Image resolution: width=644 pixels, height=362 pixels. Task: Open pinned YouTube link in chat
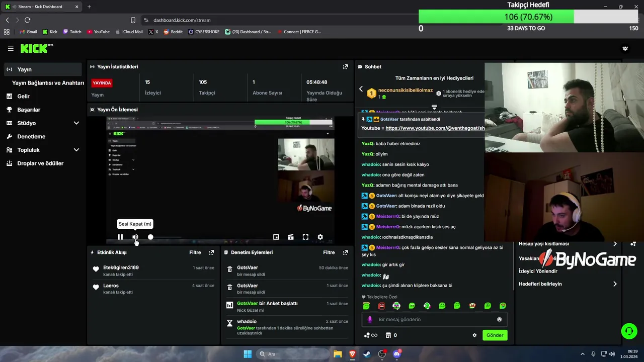(435, 128)
